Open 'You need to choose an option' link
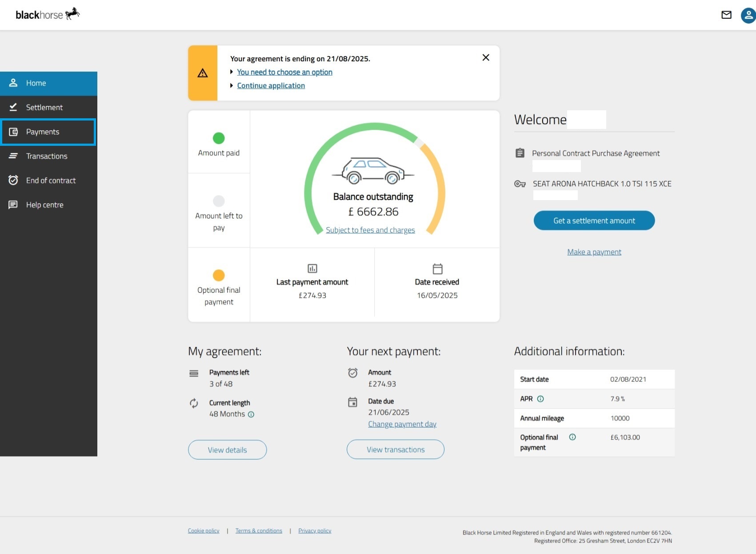756x554 pixels. pos(284,72)
